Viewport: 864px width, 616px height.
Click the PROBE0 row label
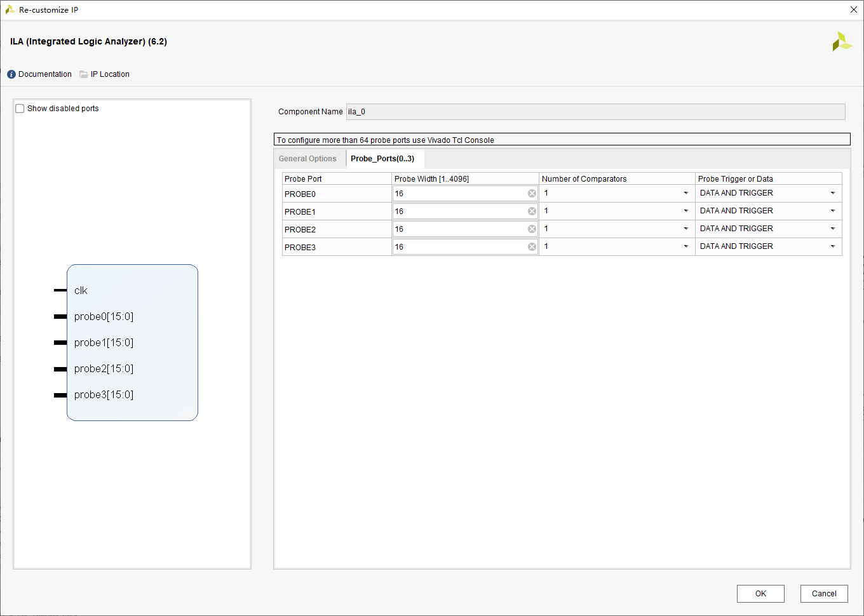pos(300,194)
